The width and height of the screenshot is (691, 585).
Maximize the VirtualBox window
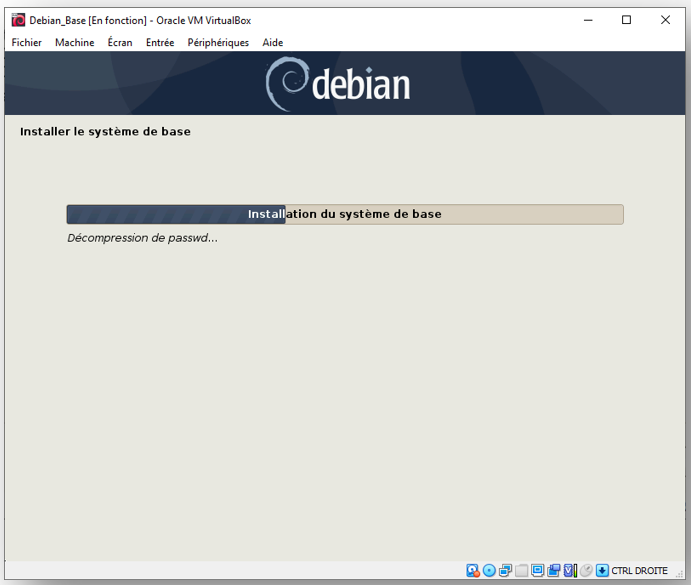click(626, 20)
